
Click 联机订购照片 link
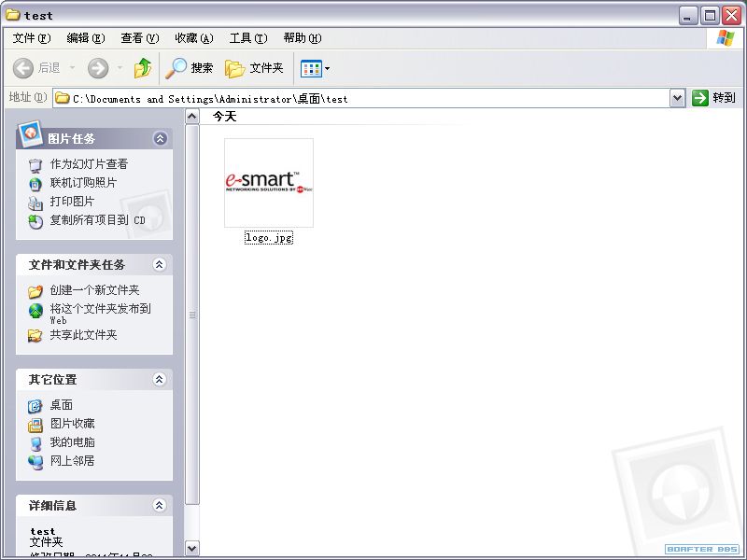pos(83,183)
